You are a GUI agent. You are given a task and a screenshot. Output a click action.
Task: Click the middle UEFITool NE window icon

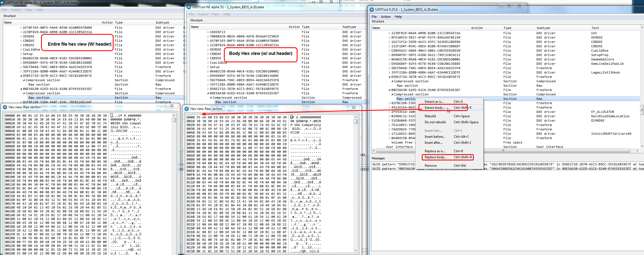click(189, 7)
